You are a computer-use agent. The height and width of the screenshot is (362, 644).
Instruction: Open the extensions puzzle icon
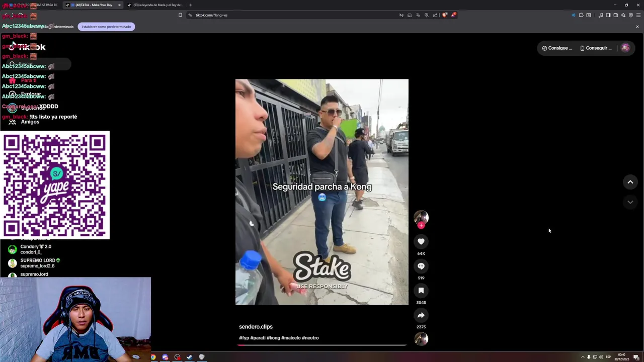pos(581,15)
